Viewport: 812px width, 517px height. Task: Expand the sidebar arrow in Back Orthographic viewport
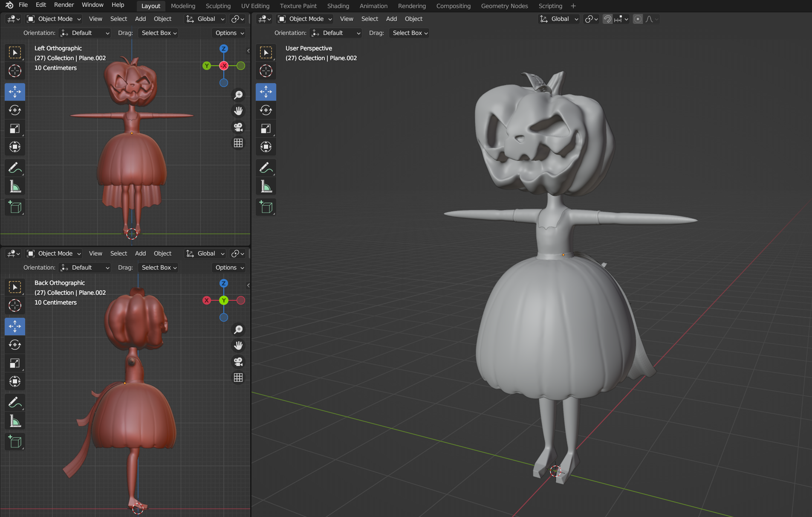[249, 285]
